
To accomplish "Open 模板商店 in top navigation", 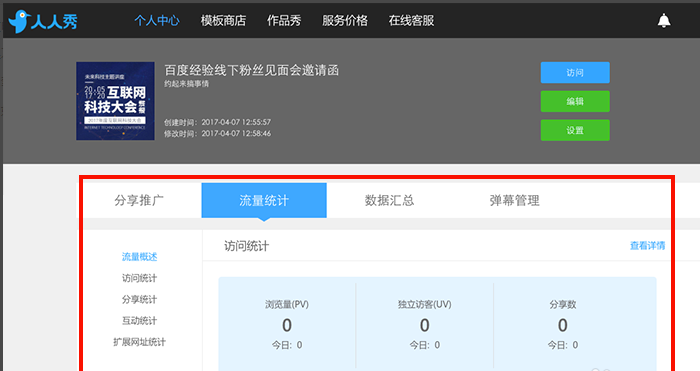I will pos(223,21).
